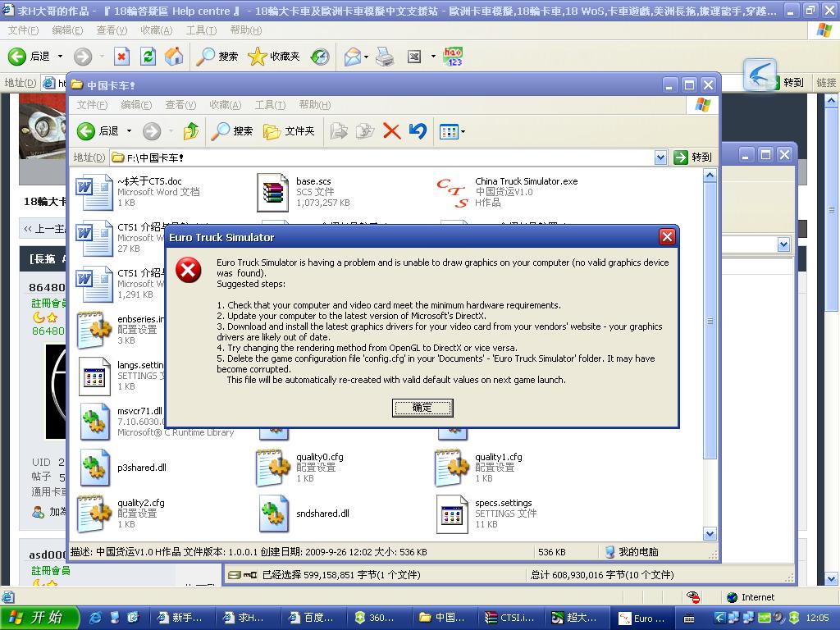Open the browser favorites (收藏夹) star button

point(274,57)
